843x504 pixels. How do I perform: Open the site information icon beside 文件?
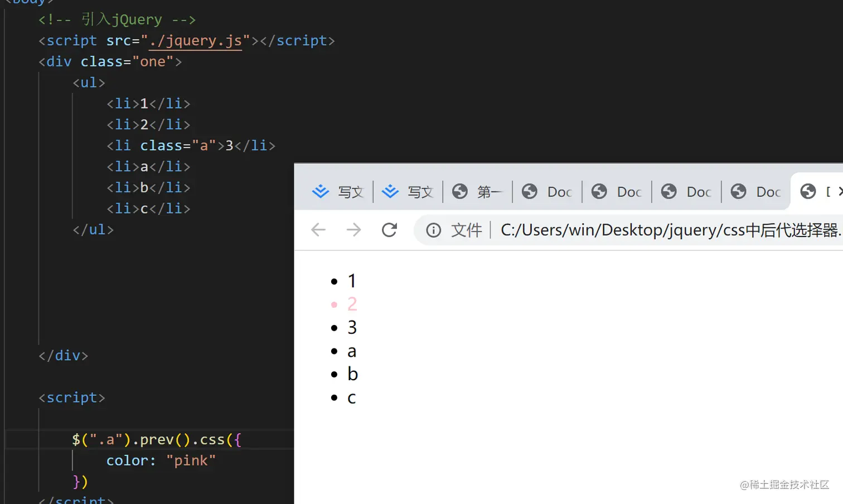433,230
